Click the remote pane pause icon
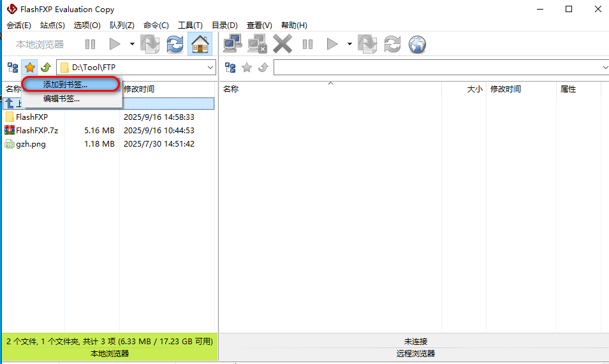This screenshot has height=364, width=609. [x=307, y=44]
